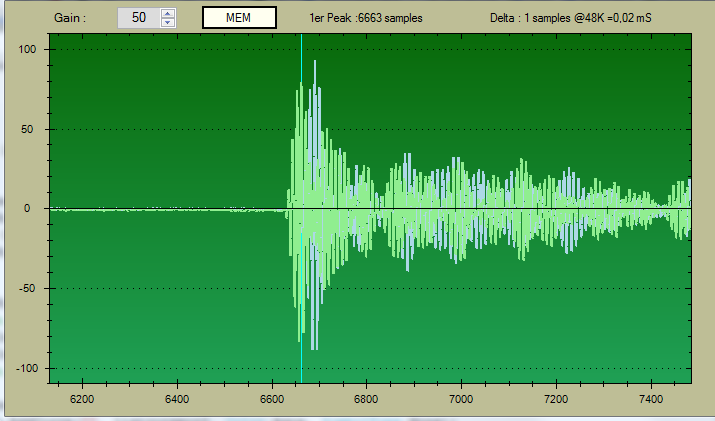This screenshot has height=421, width=715.
Task: Click the 6400 tick on the sample axis
Action: (177, 398)
